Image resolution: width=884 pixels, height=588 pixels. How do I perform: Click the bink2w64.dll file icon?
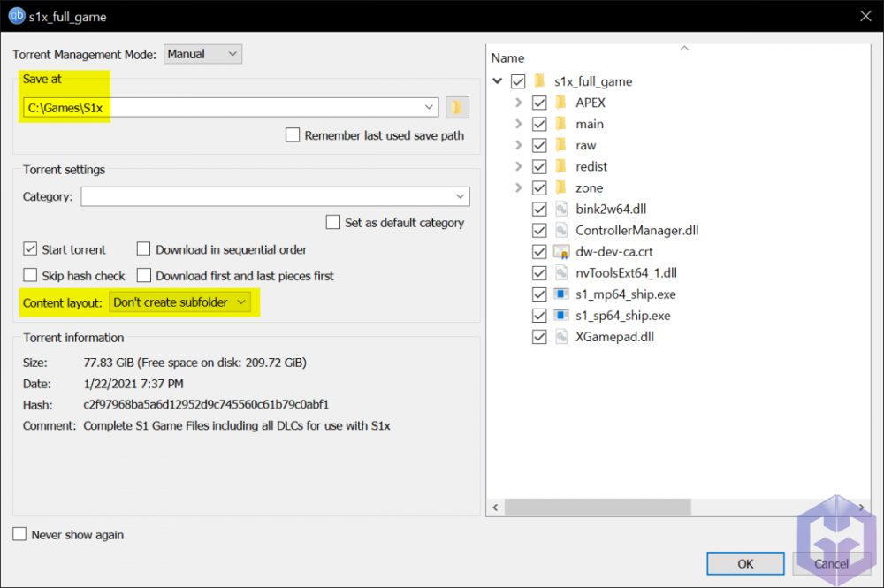(x=560, y=209)
